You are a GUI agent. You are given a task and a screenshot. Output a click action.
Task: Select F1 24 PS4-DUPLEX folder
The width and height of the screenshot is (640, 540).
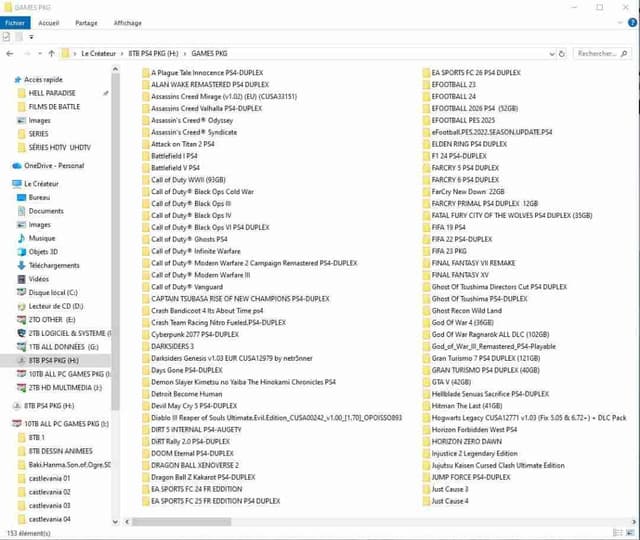[459, 156]
